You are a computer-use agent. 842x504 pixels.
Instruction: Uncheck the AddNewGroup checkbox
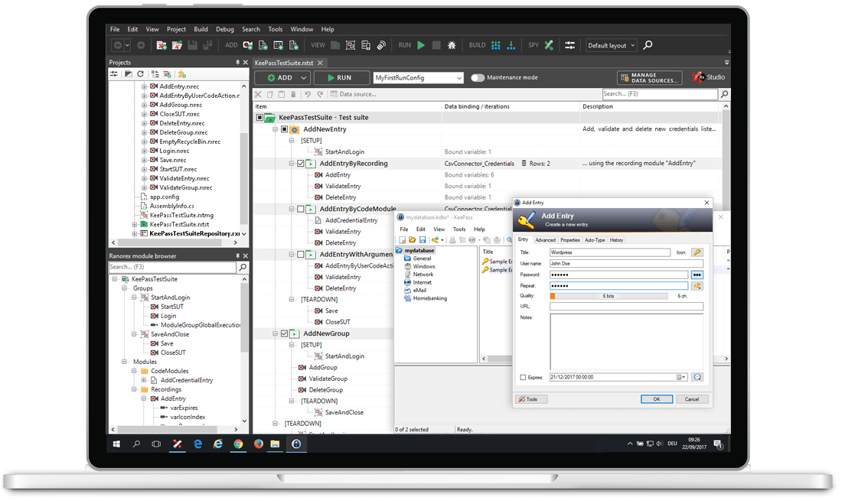[x=285, y=334]
